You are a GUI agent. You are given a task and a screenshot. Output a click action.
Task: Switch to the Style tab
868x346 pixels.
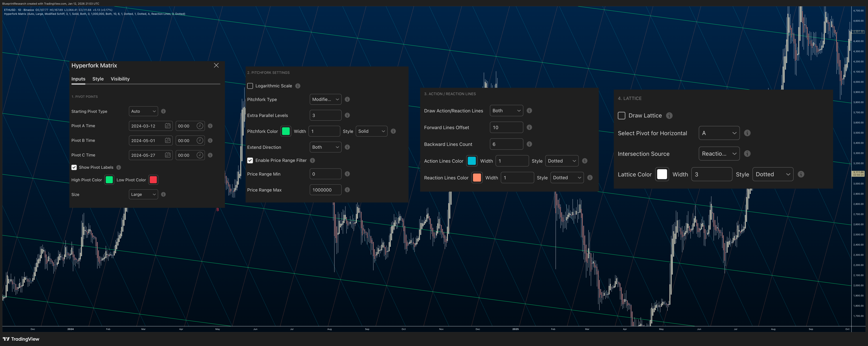pos(98,79)
